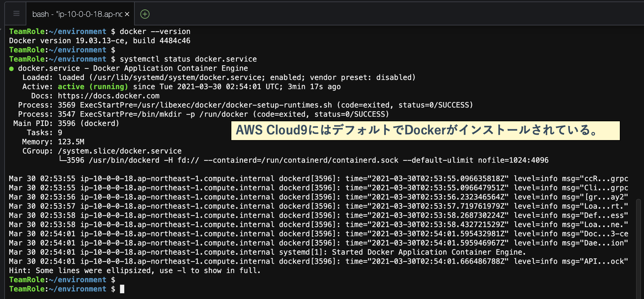The height and width of the screenshot is (299, 644).
Task: Click log line ending with msg="Loa...rt."
Action: 319,206
